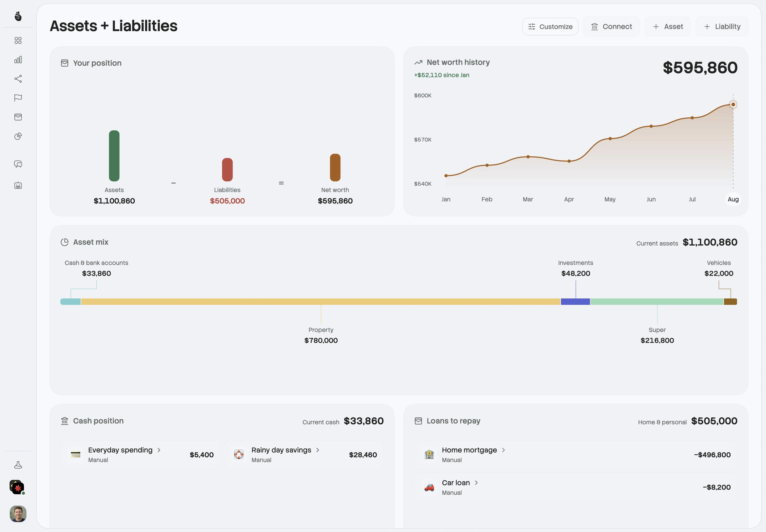
Task: Click the Apr month label
Action: point(569,199)
